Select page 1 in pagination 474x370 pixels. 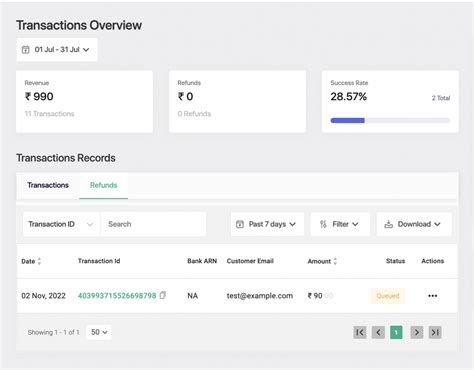pos(396,332)
